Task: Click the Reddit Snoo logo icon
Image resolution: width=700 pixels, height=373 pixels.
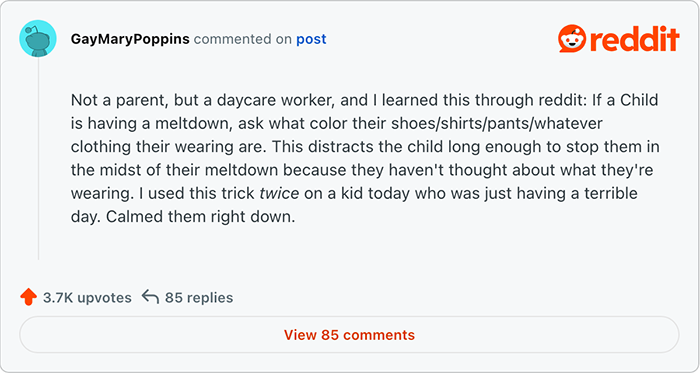Action: [x=572, y=39]
